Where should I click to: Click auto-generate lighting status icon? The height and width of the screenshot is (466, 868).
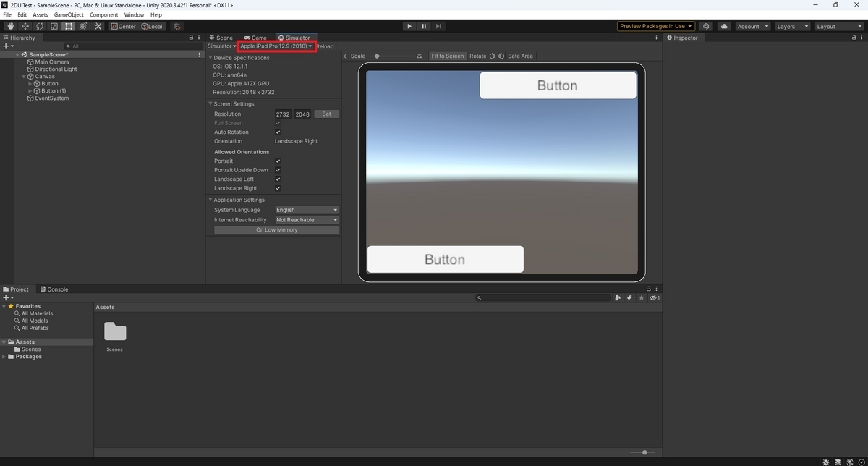click(849, 461)
